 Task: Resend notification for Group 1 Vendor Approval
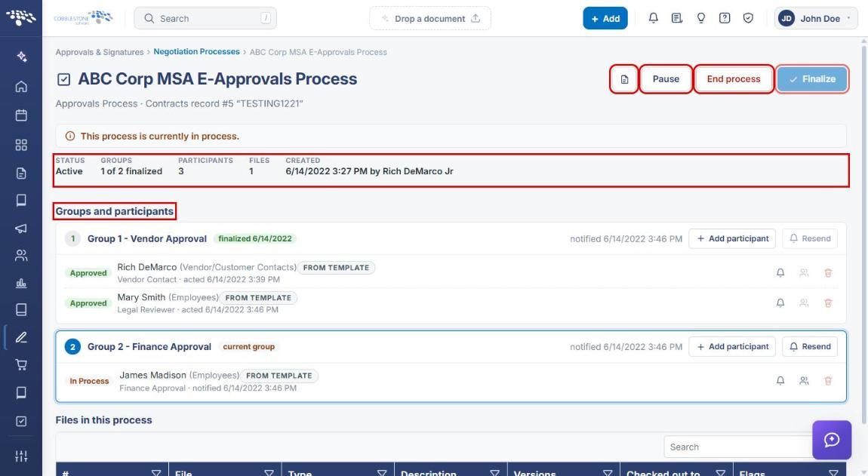[810, 238]
